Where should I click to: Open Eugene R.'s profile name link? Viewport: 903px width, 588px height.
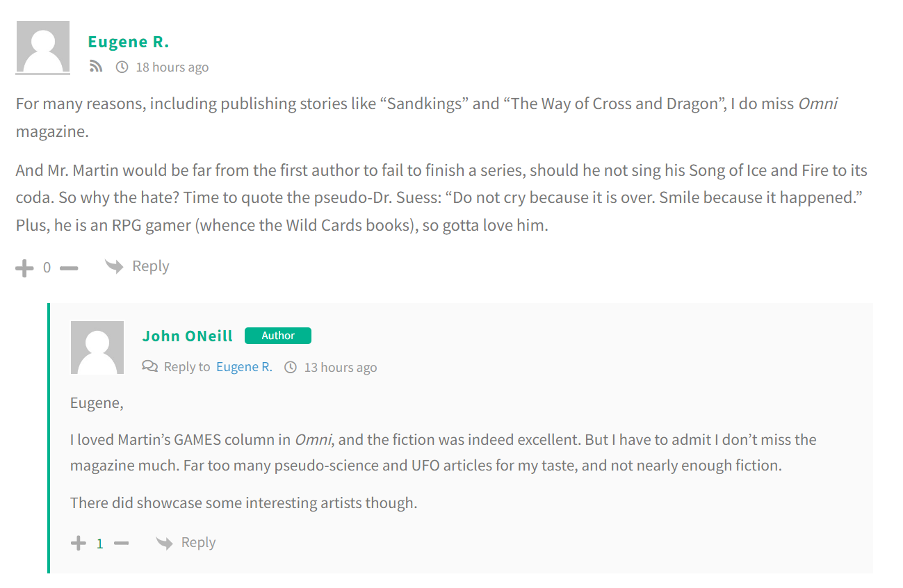pyautogui.click(x=129, y=42)
